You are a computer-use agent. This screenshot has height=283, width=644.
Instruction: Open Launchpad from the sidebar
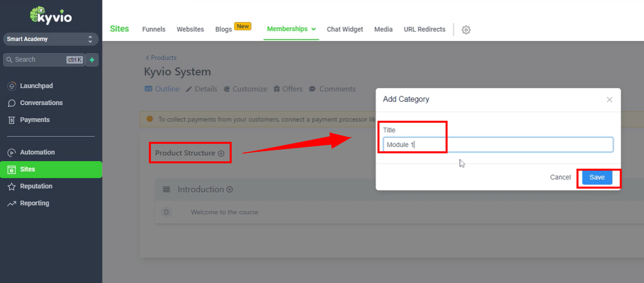pyautogui.click(x=36, y=86)
